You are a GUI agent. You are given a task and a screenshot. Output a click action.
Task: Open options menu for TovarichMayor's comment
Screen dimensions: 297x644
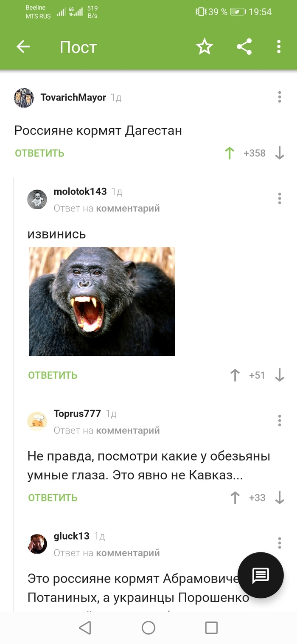click(x=279, y=97)
